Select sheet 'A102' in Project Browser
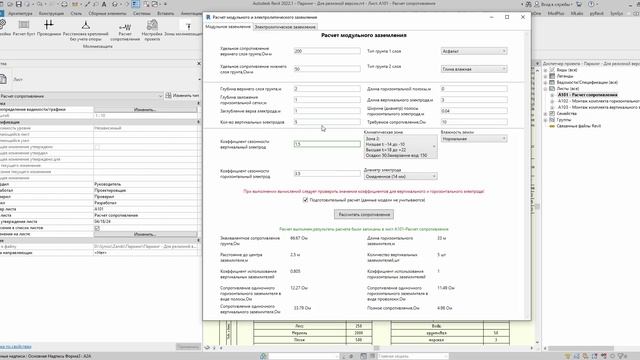This screenshot has height=360, width=640. pos(598,101)
